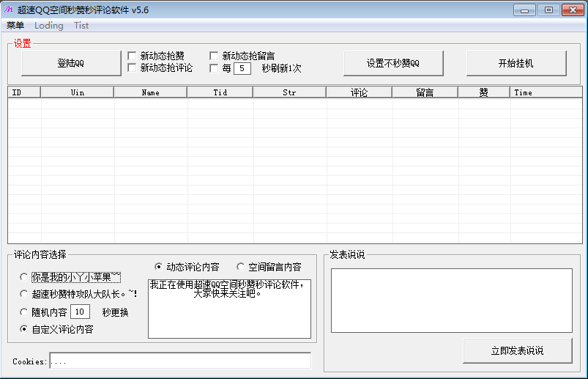Click the 开始挂机 button

(x=516, y=63)
